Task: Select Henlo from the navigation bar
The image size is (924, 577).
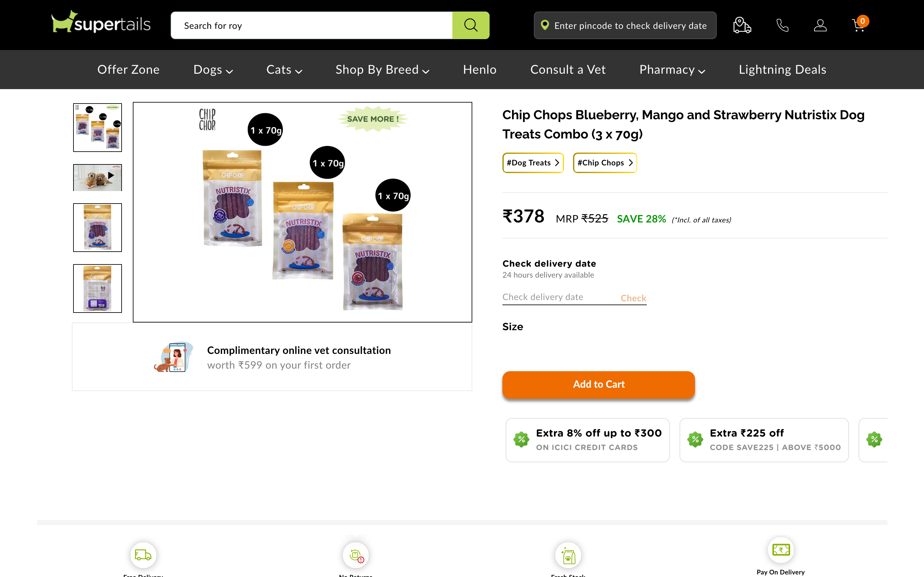Action: click(479, 70)
